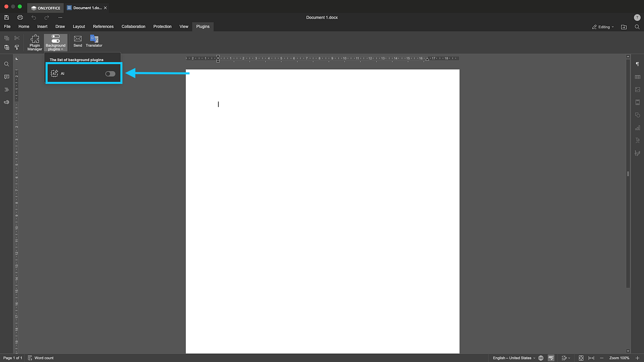Screen dimensions: 644x362
Task: Open Image settings in right sidebar
Action: coord(638,90)
